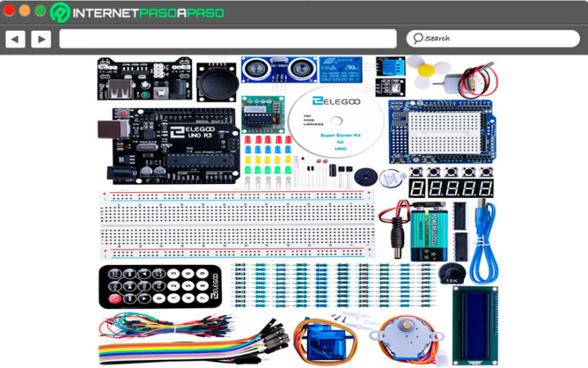Image resolution: width=588 pixels, height=368 pixels.
Task: Click the blue LCD display module
Action: click(475, 325)
